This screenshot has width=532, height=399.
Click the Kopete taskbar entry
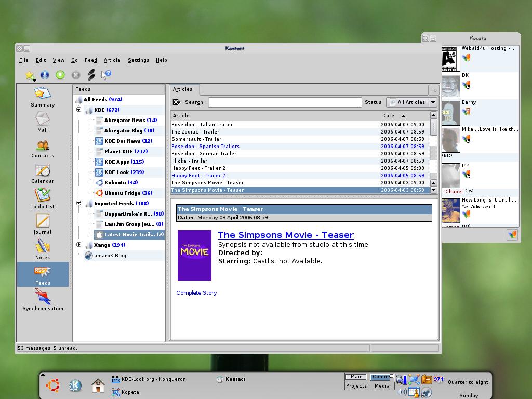point(126,392)
